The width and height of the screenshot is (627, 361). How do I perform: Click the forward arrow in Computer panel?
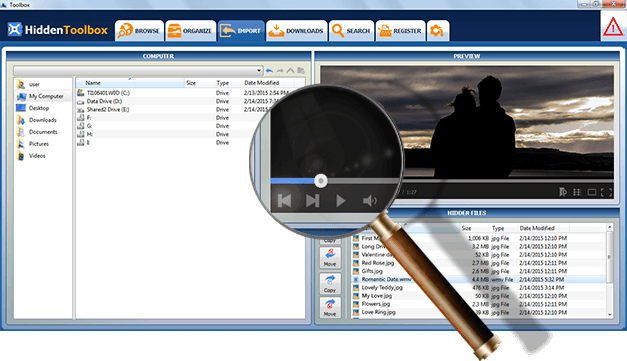(280, 71)
